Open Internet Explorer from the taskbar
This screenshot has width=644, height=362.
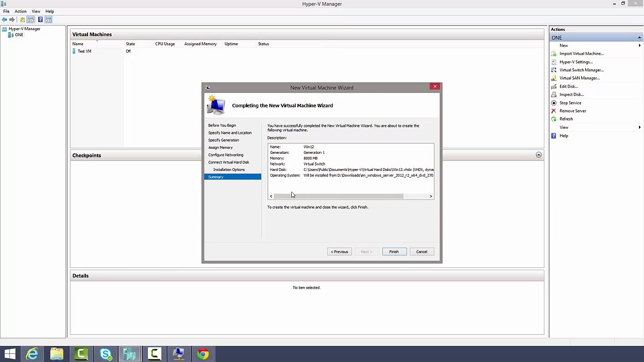(32, 354)
